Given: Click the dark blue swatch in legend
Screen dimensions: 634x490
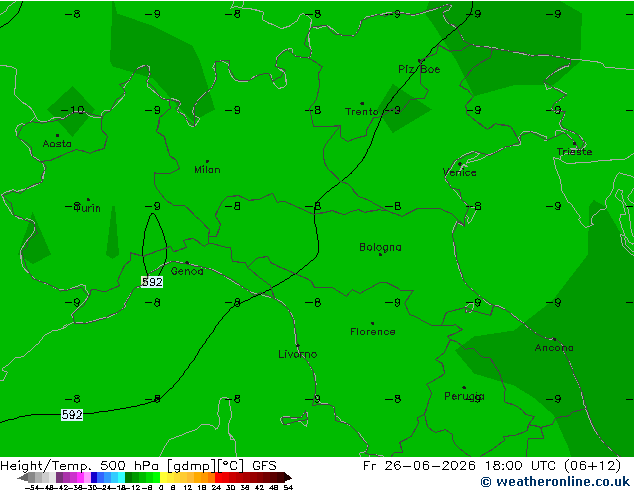Looking at the screenshot, I should (x=94, y=477).
